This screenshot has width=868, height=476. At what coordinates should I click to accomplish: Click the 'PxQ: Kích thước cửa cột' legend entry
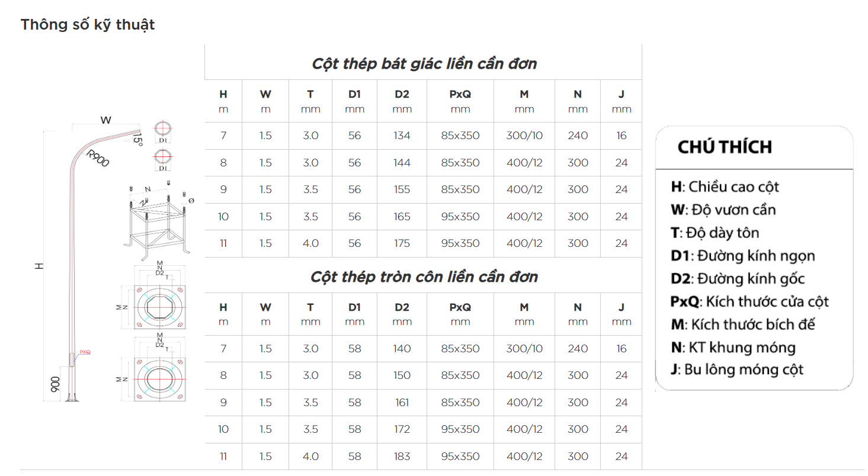point(750,301)
